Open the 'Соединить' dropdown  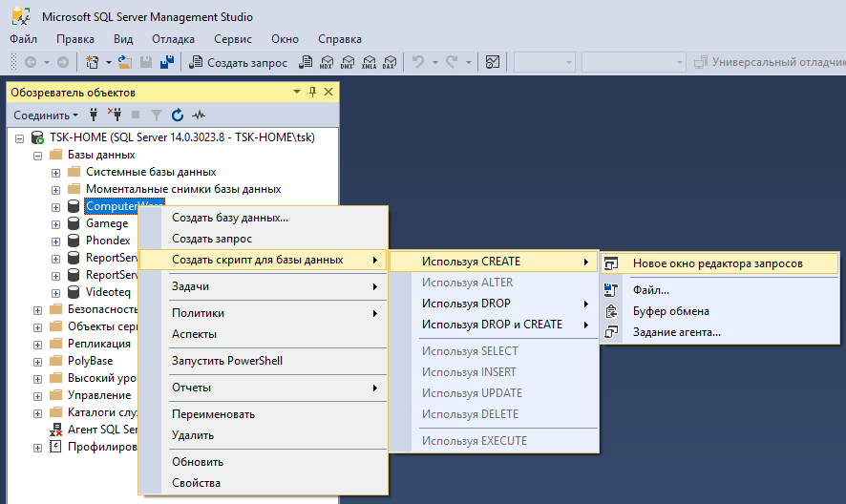46,115
